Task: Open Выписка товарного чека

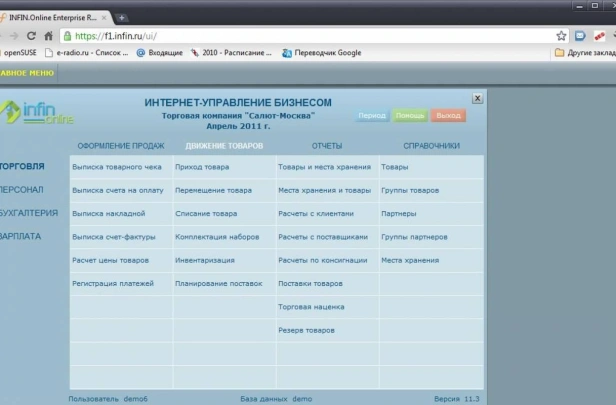Action: 117,167
